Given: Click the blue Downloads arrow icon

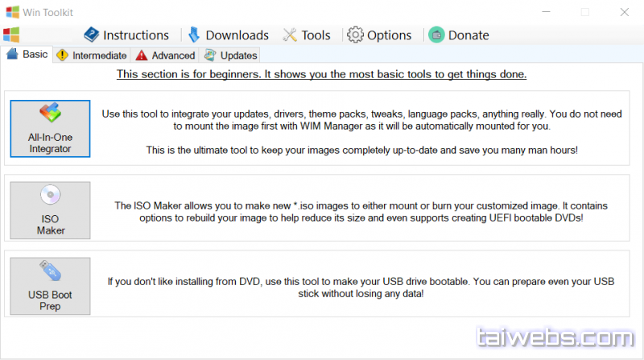Looking at the screenshot, I should 194,35.
